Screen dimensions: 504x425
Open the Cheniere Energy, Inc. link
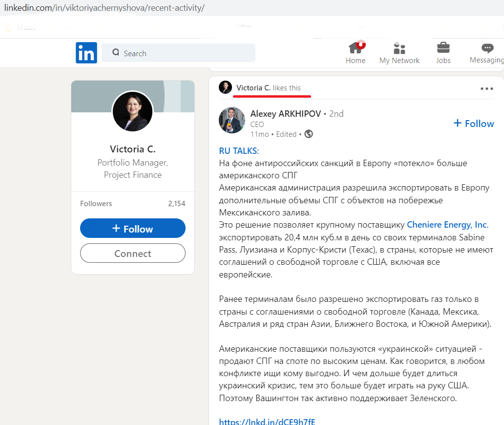click(447, 225)
